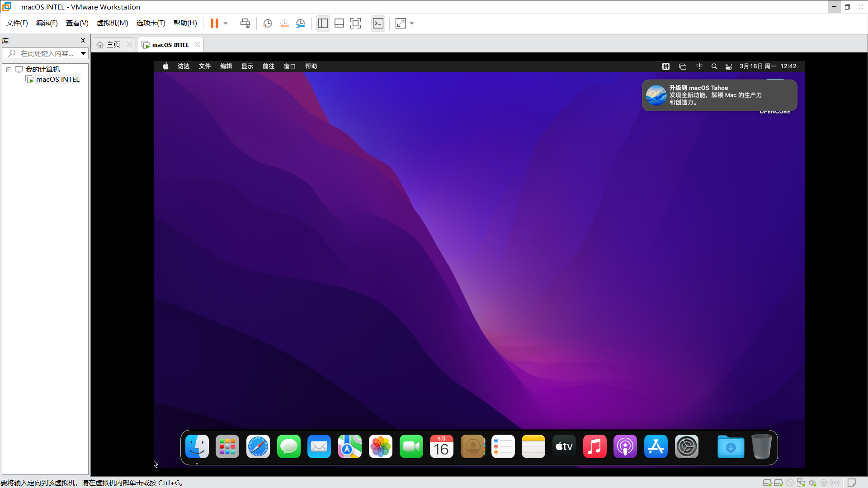Open Safari from the macOS dock

258,446
